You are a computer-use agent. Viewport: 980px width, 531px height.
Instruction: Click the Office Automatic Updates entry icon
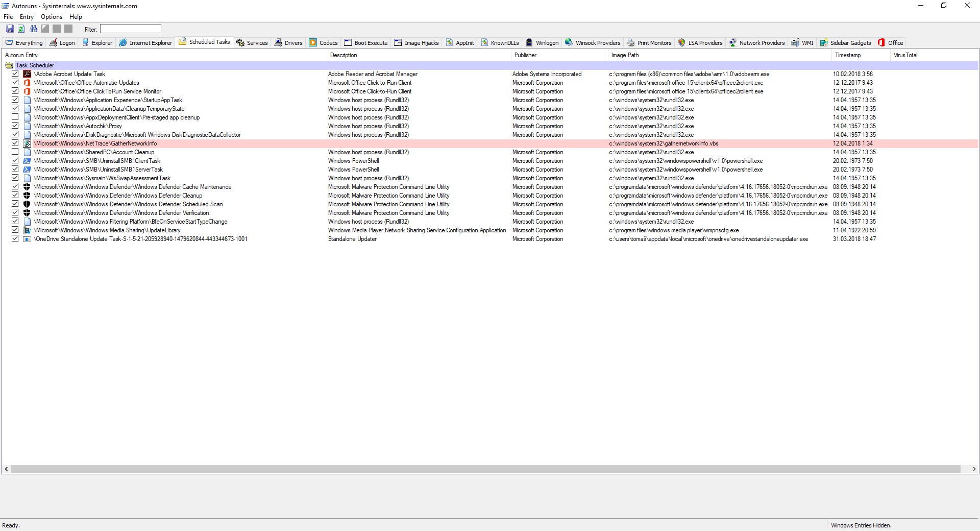[27, 83]
